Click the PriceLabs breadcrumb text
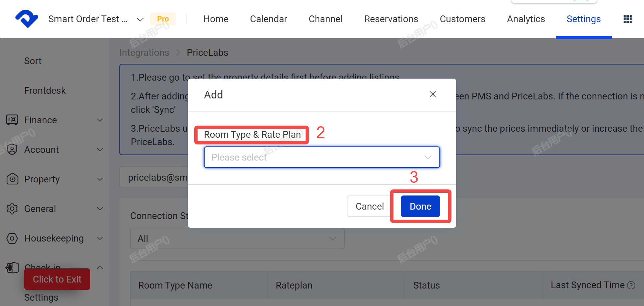The image size is (644, 306). (207, 53)
